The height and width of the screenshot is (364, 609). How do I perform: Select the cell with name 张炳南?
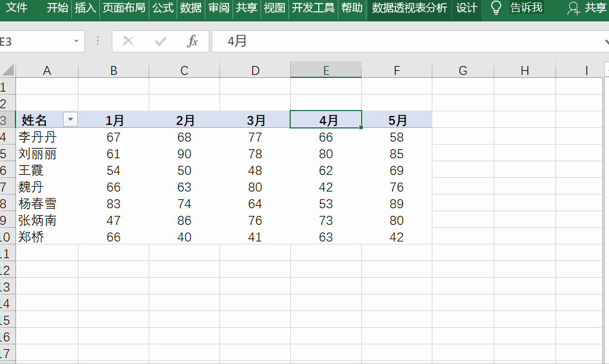point(47,220)
